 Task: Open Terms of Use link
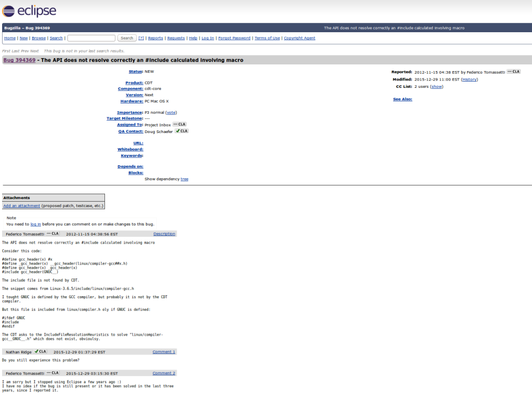tap(267, 38)
